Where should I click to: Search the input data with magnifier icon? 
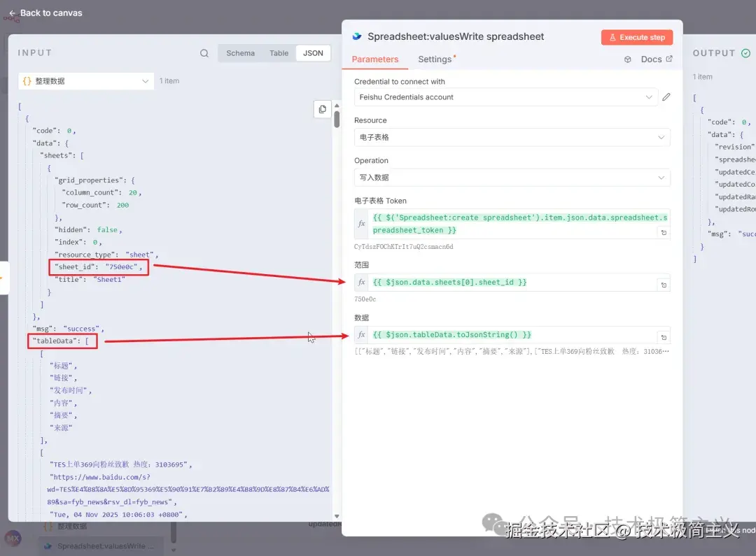pos(204,53)
